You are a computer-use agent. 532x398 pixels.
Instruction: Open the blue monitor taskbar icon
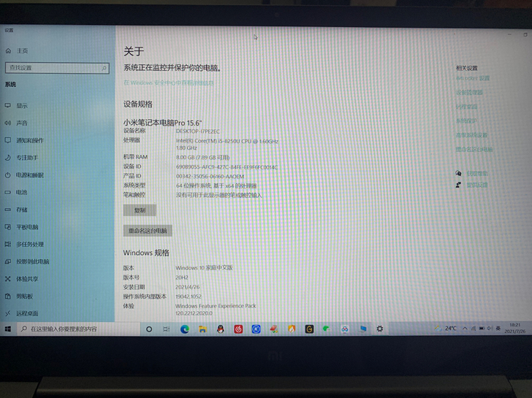(x=363, y=329)
